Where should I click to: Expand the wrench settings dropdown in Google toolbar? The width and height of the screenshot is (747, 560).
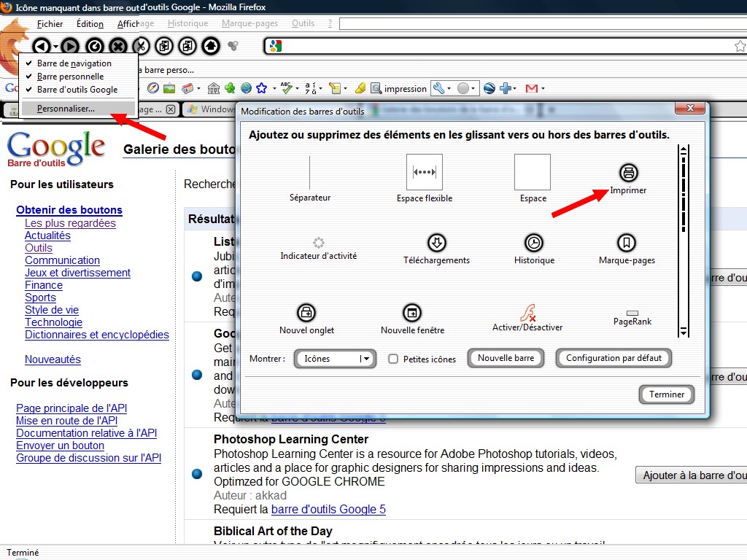coord(449,88)
